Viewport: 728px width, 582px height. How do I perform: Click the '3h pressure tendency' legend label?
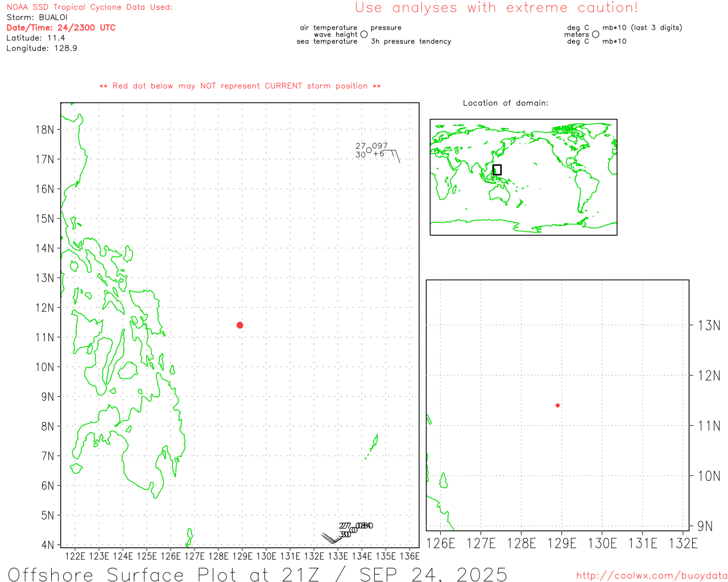click(x=411, y=41)
